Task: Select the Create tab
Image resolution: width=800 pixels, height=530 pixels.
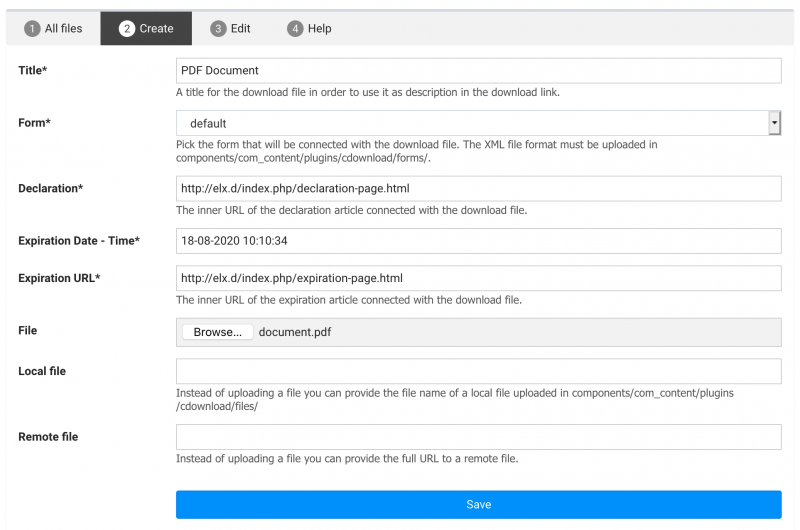Action: pyautogui.click(x=146, y=29)
